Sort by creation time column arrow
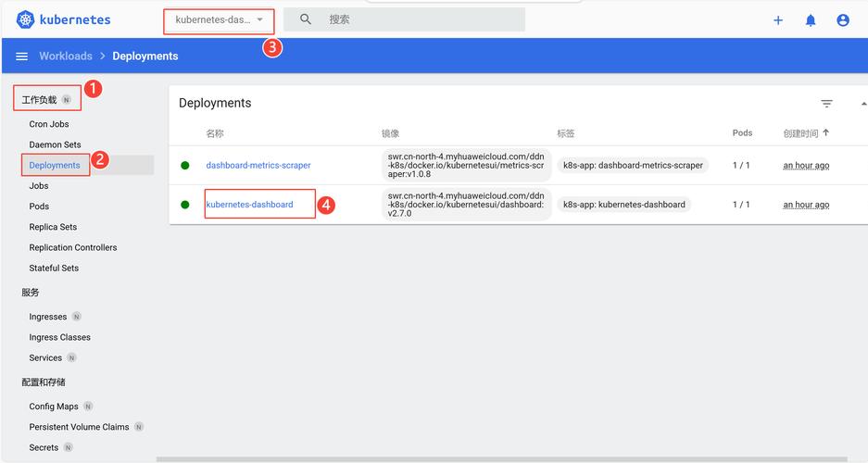868x463 pixels. [x=825, y=133]
